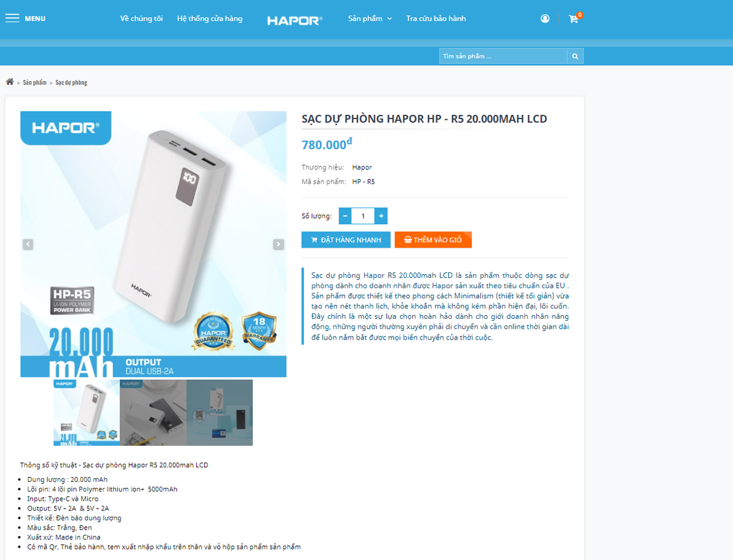
Task: Click the user account icon
Action: (x=545, y=19)
